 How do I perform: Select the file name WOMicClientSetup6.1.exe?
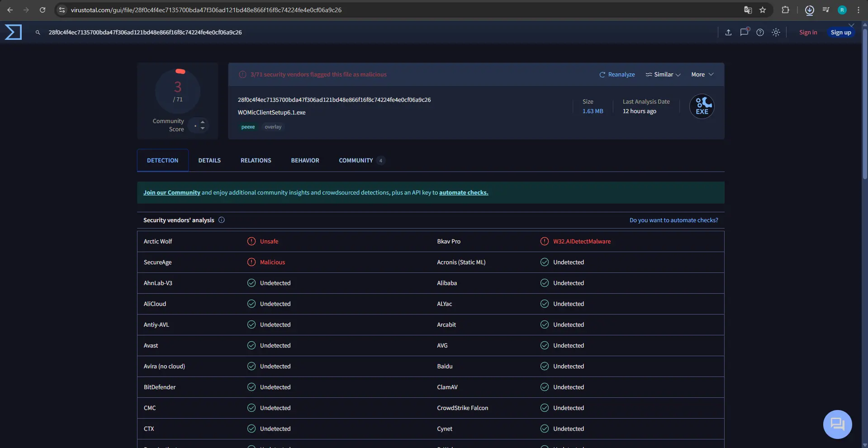point(271,112)
